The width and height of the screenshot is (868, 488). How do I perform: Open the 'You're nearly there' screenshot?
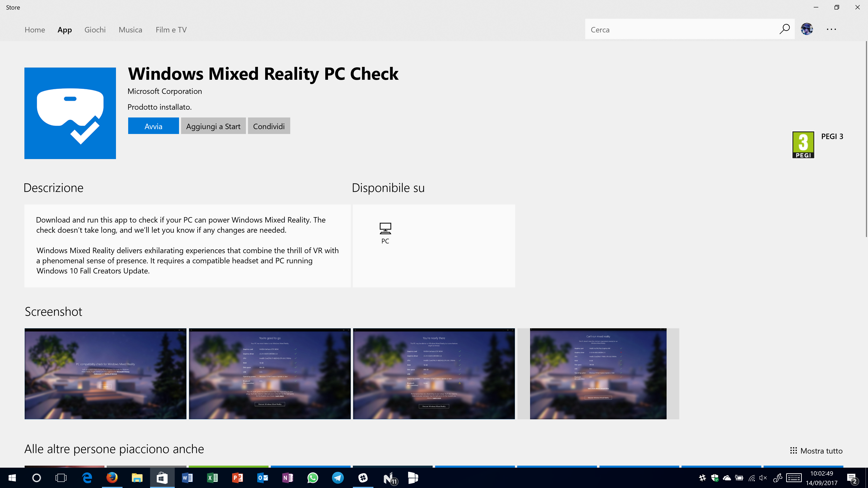(434, 374)
